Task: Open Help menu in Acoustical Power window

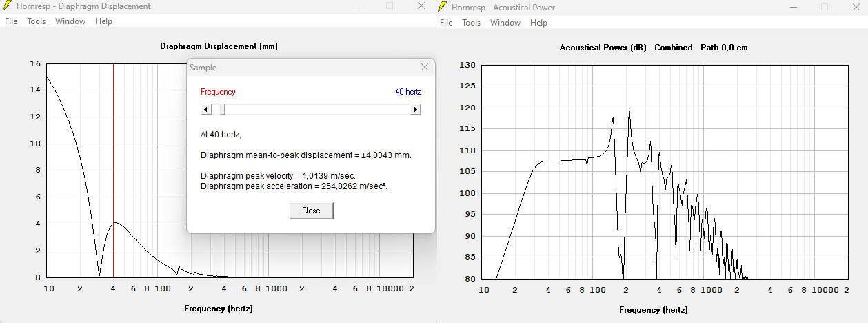Action: (x=538, y=23)
